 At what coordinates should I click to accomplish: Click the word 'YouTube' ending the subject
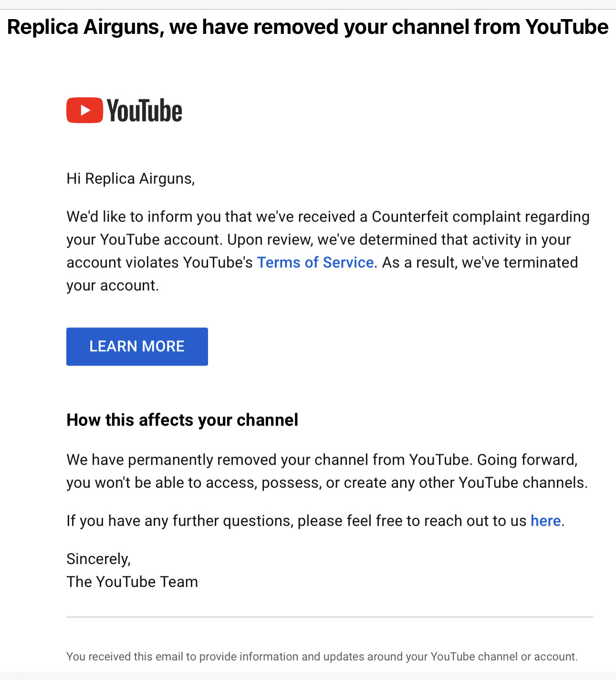pos(567,27)
